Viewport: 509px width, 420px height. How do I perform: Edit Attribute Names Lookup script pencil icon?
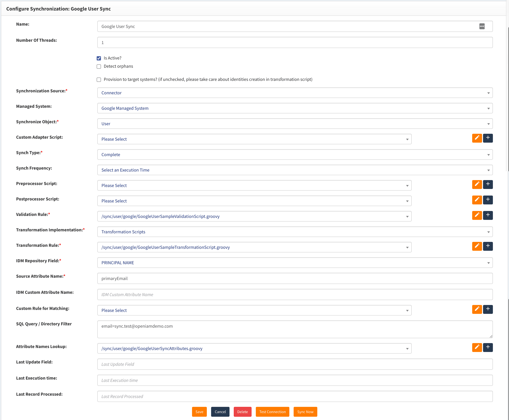click(477, 347)
